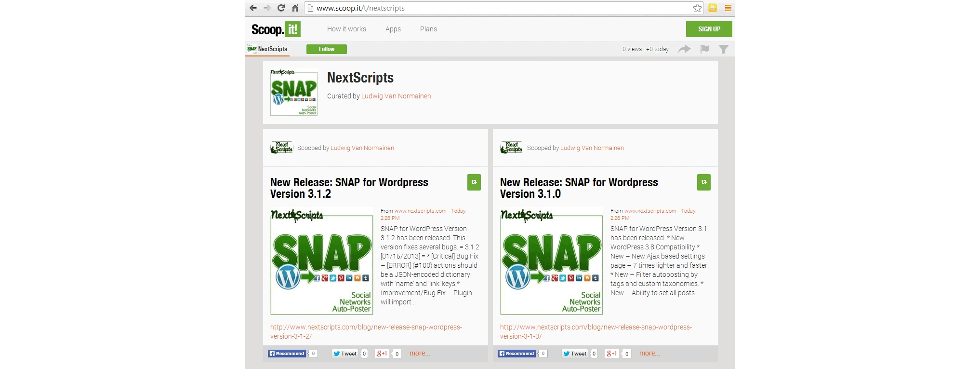980x369 pixels.
Task: Click the Today 2:28 PM timestamp on 3.1.2 post
Action: (x=424, y=214)
